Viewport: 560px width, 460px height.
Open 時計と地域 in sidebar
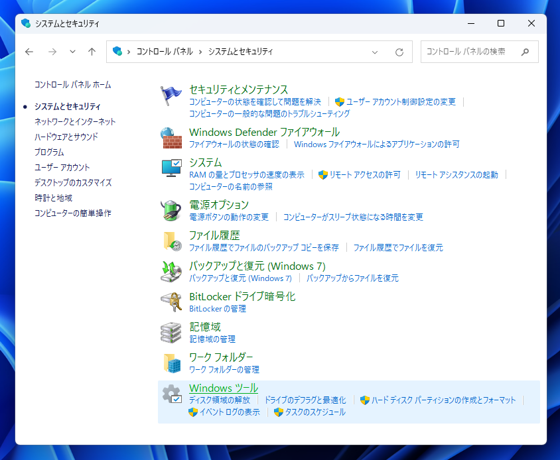[54, 198]
